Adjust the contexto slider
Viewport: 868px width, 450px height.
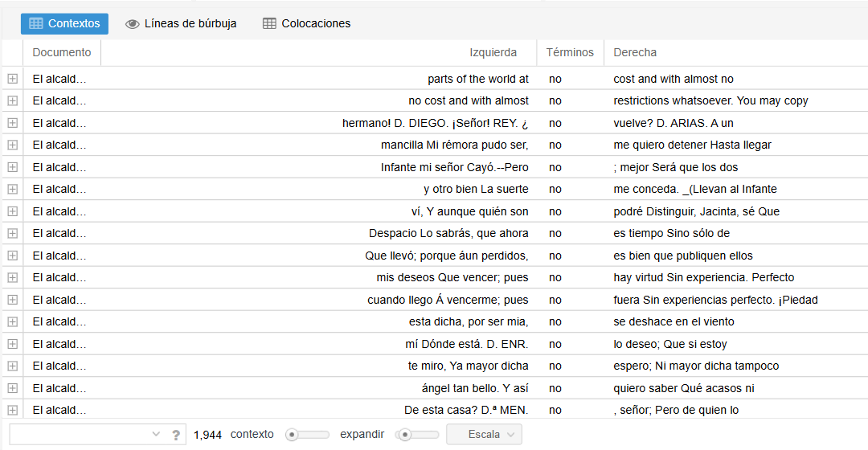[307, 435]
